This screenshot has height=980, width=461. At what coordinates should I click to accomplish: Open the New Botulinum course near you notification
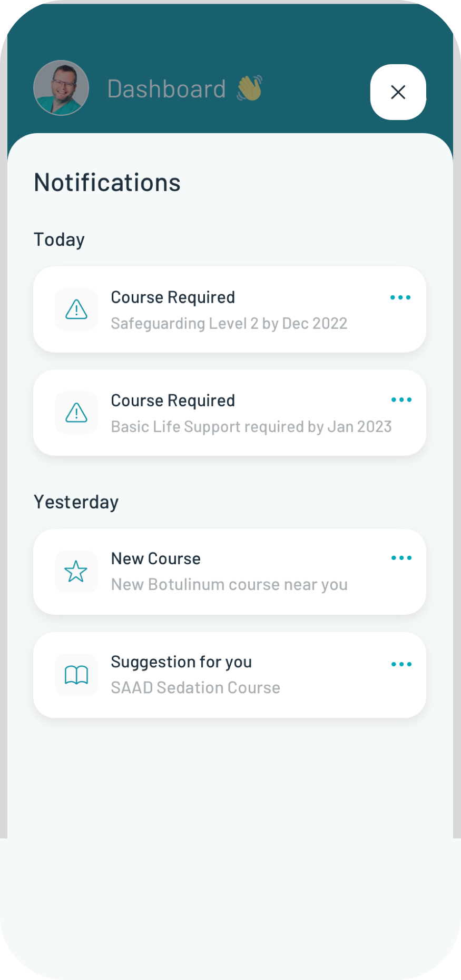(229, 584)
